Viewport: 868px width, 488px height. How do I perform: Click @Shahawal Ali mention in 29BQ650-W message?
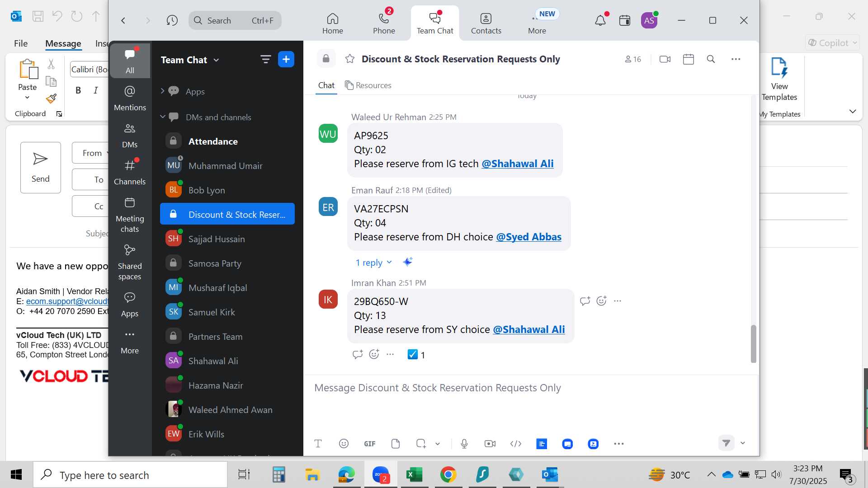529,329
